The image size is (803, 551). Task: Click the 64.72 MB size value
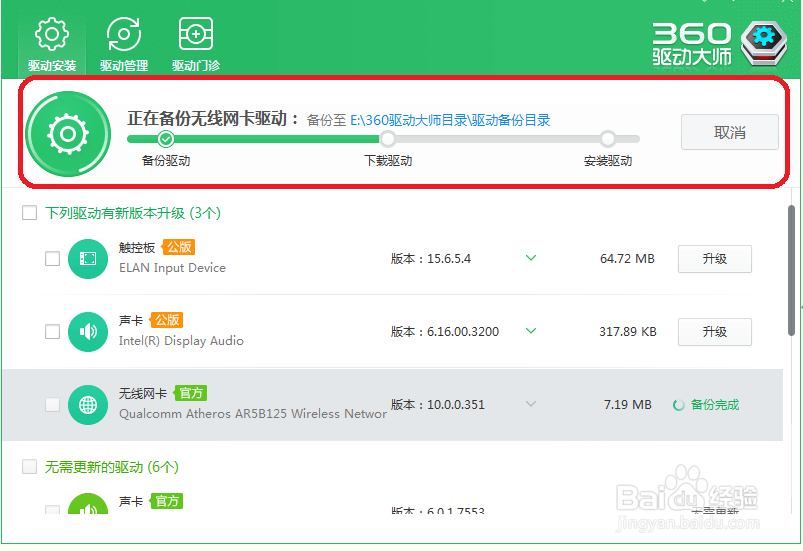click(627, 259)
